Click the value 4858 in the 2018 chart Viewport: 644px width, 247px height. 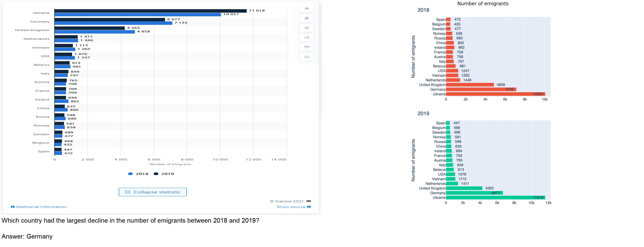click(501, 85)
